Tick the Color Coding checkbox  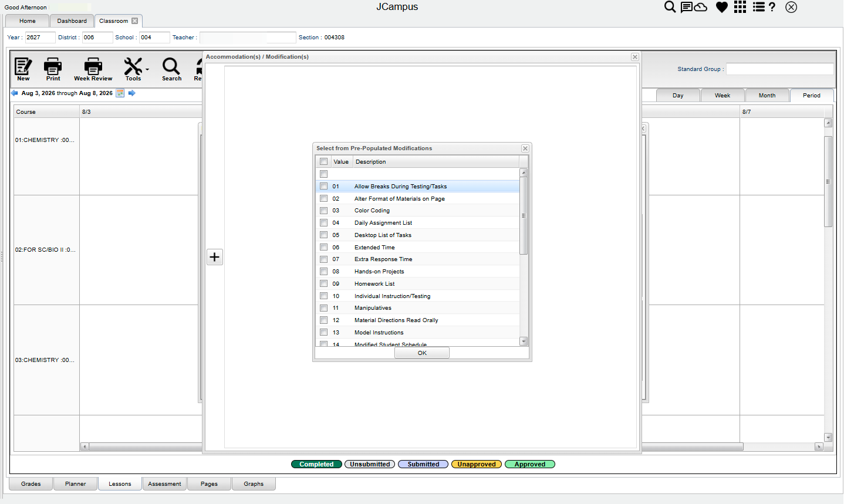click(x=323, y=211)
